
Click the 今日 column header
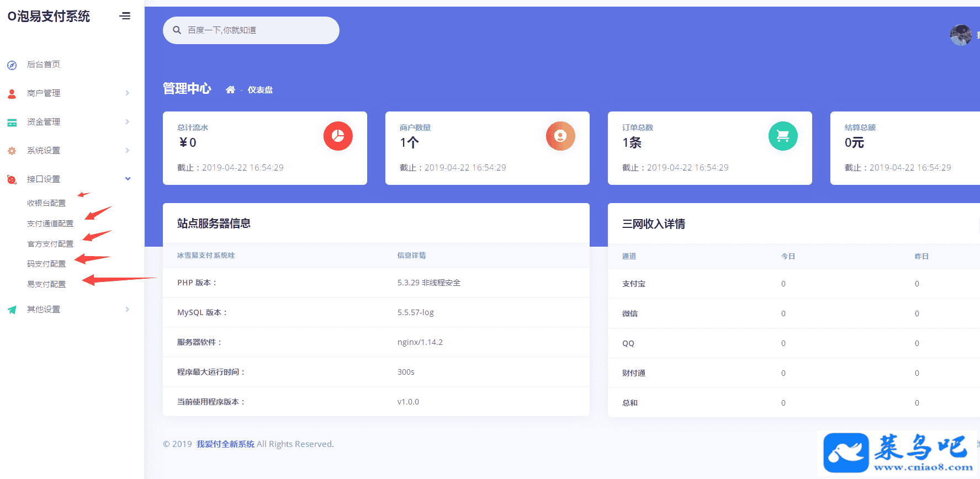pos(788,256)
